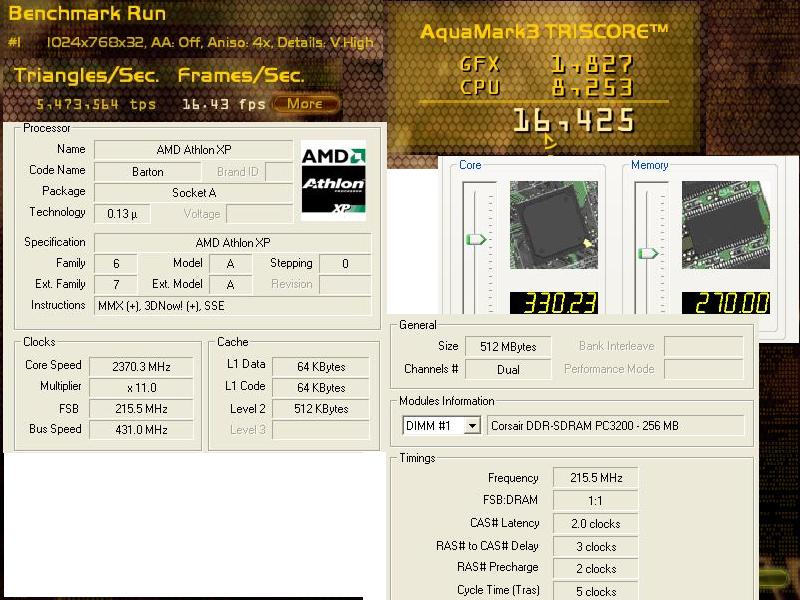Click the Family value 6

click(x=116, y=264)
